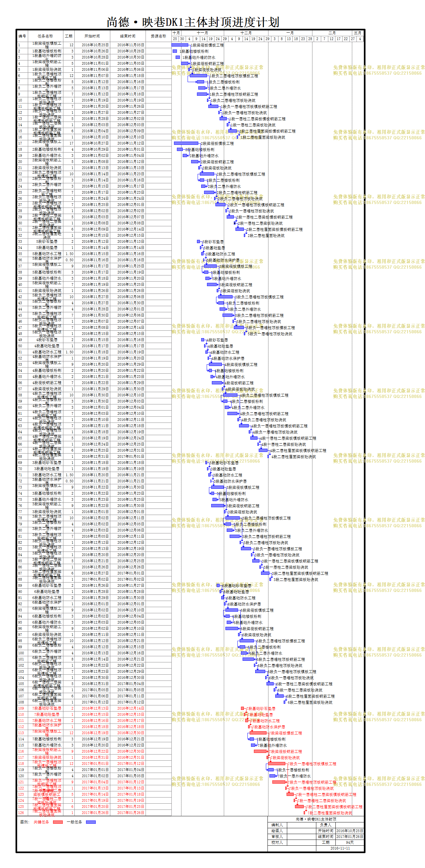Click the 一般任务 blue legend swatch
Viewport: 425px width, 868px height.
91,822
